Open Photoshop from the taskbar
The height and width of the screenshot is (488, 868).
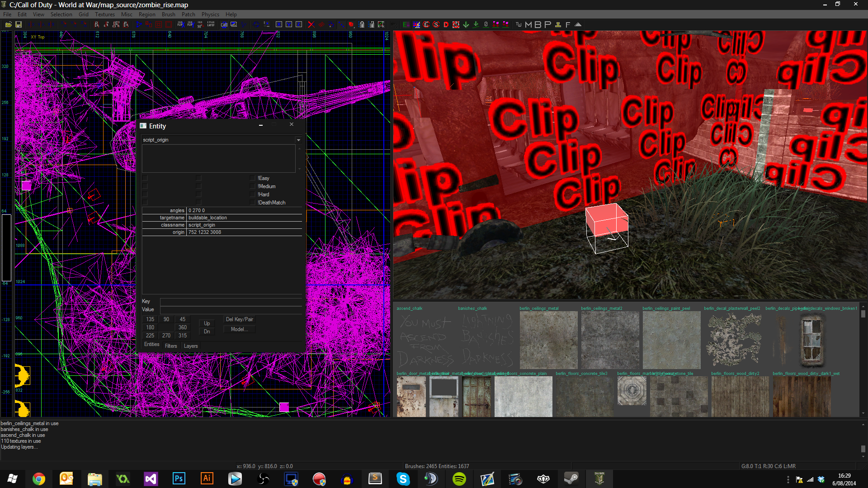click(x=179, y=479)
